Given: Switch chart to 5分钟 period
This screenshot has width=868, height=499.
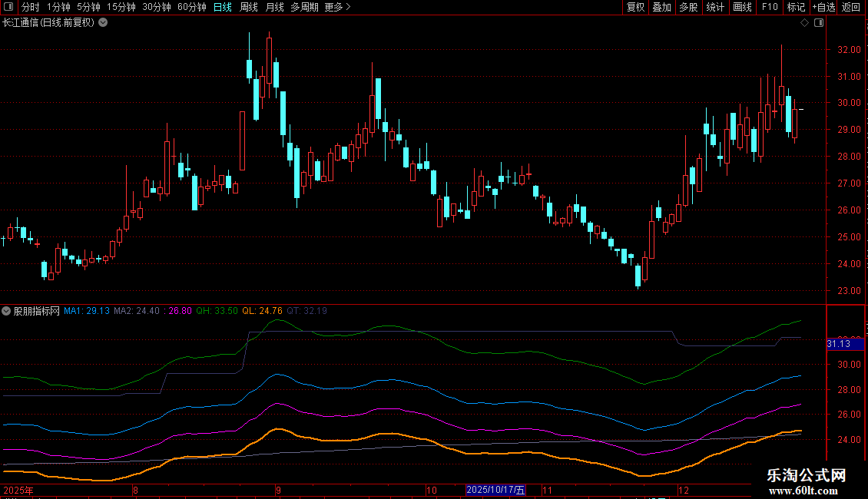Looking at the screenshot, I should click(89, 8).
